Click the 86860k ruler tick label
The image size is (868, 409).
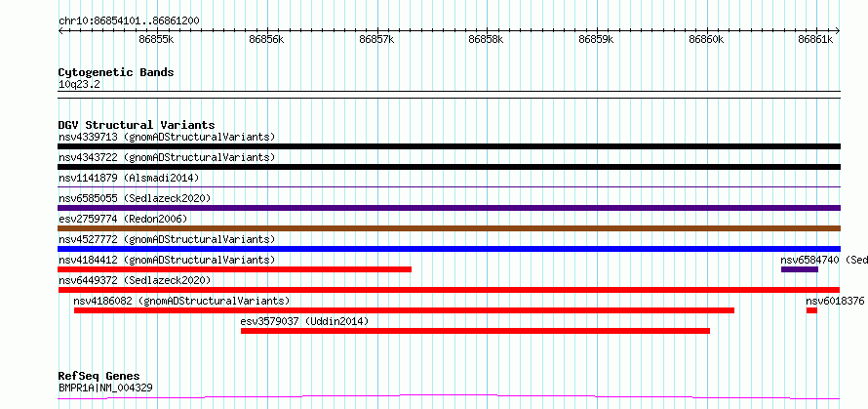click(x=707, y=39)
